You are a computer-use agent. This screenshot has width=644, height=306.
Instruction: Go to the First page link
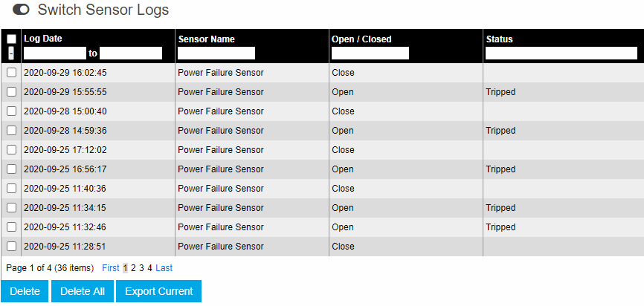(111, 268)
